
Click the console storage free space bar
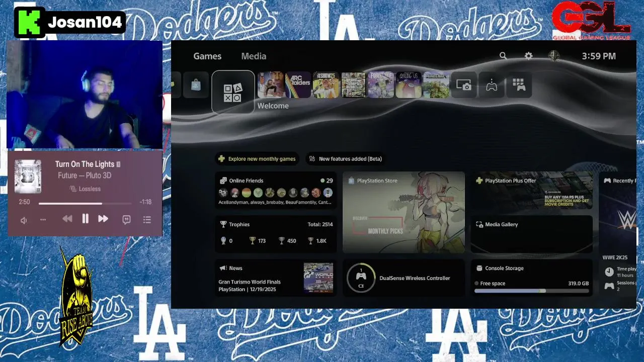click(x=531, y=291)
